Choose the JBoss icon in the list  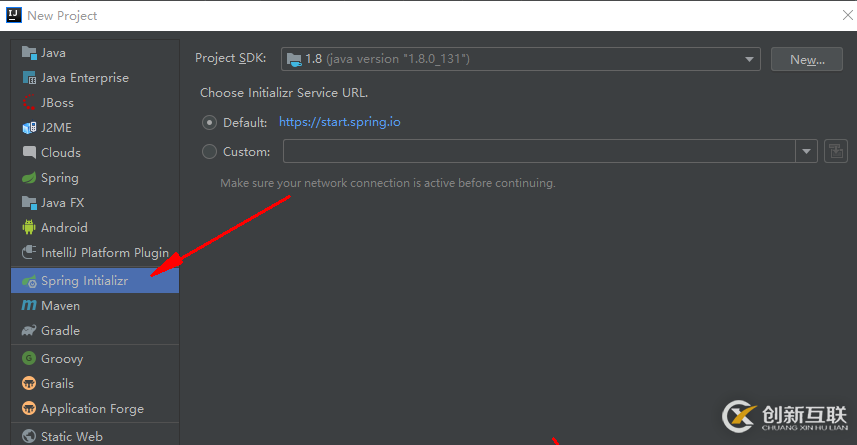click(x=29, y=102)
